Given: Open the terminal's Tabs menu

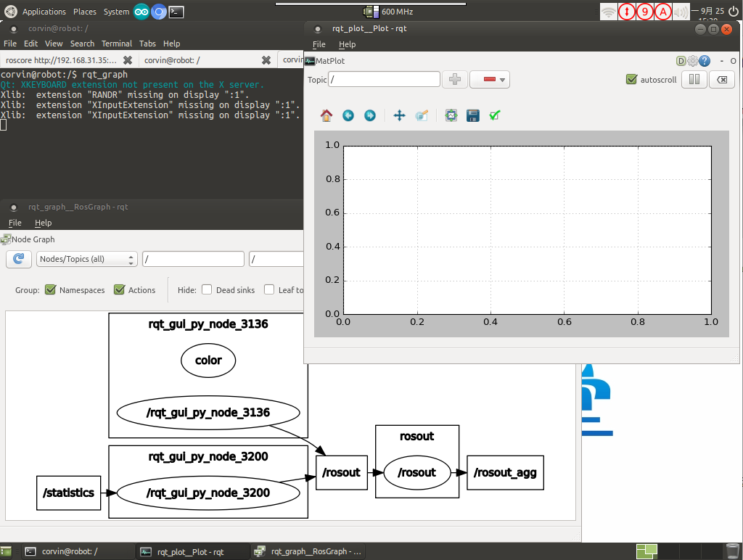Looking at the screenshot, I should pos(147,44).
